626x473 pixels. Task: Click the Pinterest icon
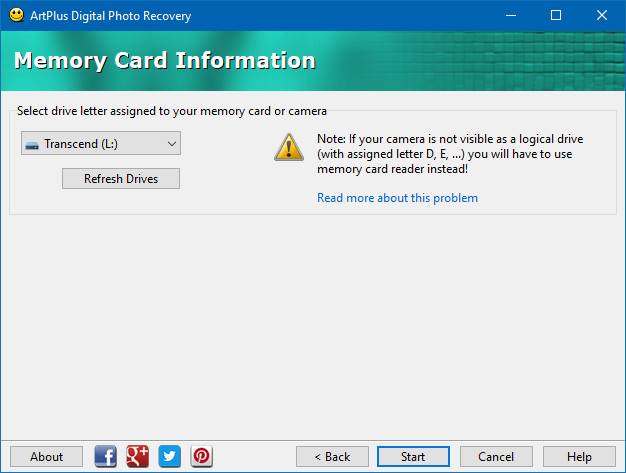(x=201, y=456)
